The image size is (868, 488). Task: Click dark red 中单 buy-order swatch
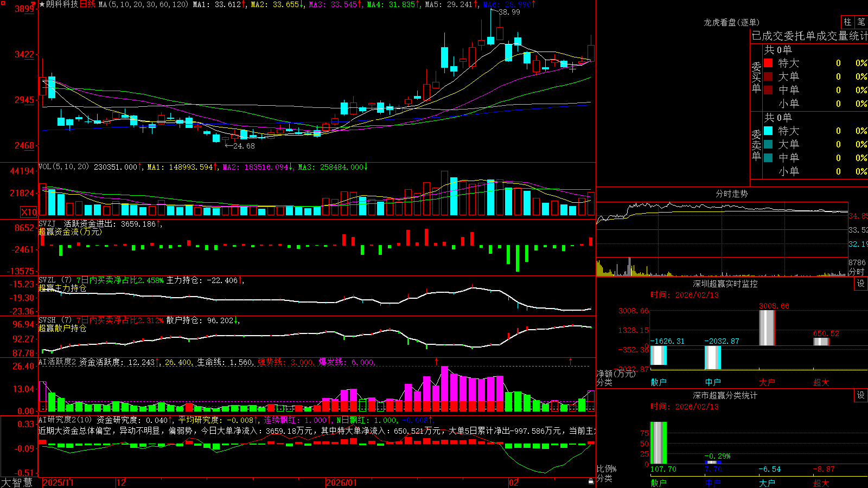(x=768, y=90)
